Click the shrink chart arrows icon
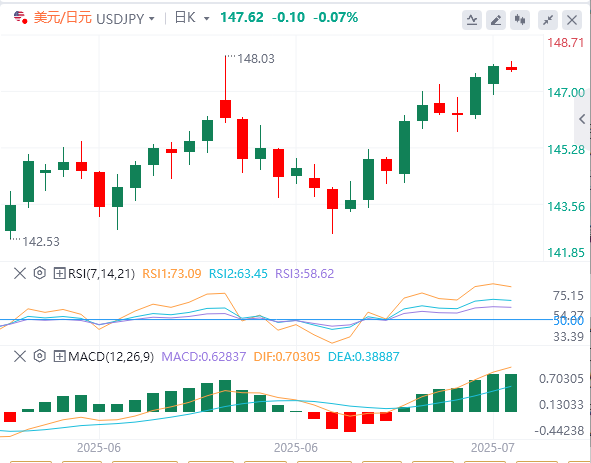Screen dimensions: 591x463 tap(548, 20)
